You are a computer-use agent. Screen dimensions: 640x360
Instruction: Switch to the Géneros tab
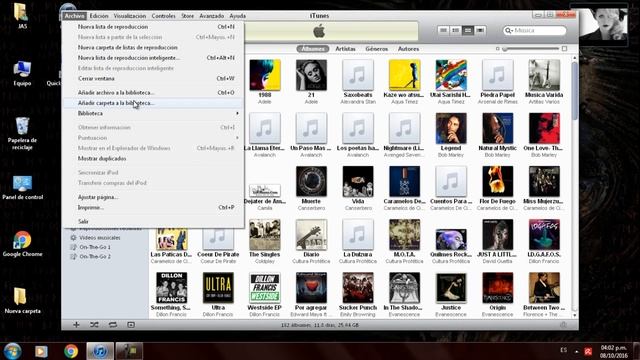pos(376,49)
